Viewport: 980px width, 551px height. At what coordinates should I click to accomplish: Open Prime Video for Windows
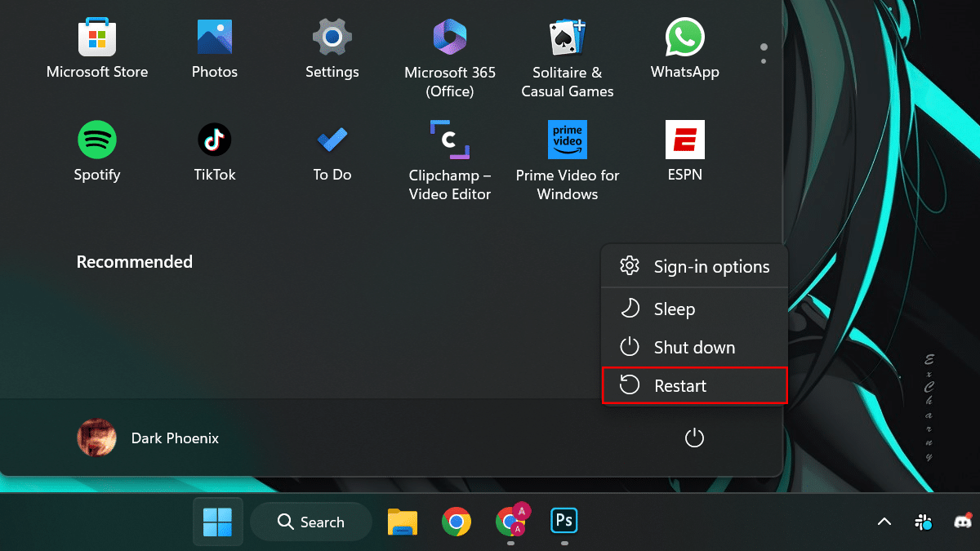[568, 162]
